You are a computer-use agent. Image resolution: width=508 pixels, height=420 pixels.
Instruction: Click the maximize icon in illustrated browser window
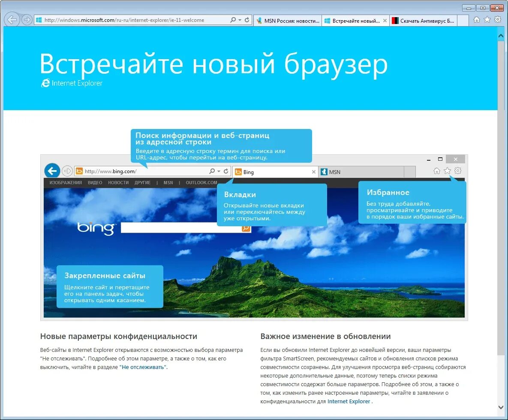(x=440, y=159)
